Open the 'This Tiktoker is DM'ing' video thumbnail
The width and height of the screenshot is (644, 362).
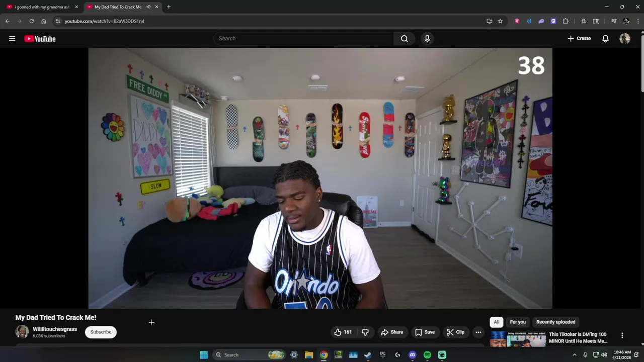click(518, 339)
